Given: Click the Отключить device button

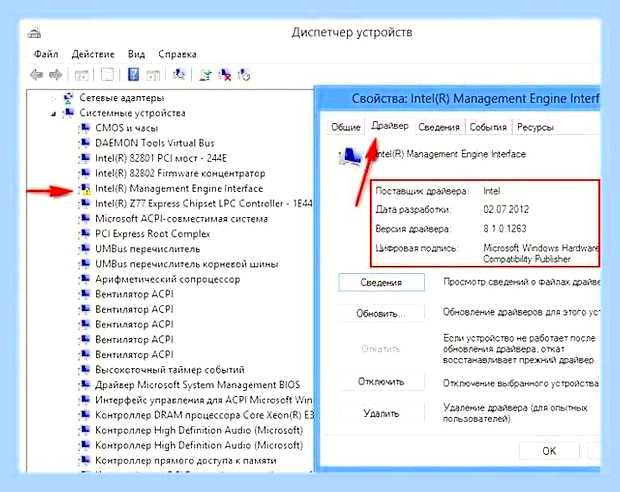Looking at the screenshot, I should [x=381, y=382].
